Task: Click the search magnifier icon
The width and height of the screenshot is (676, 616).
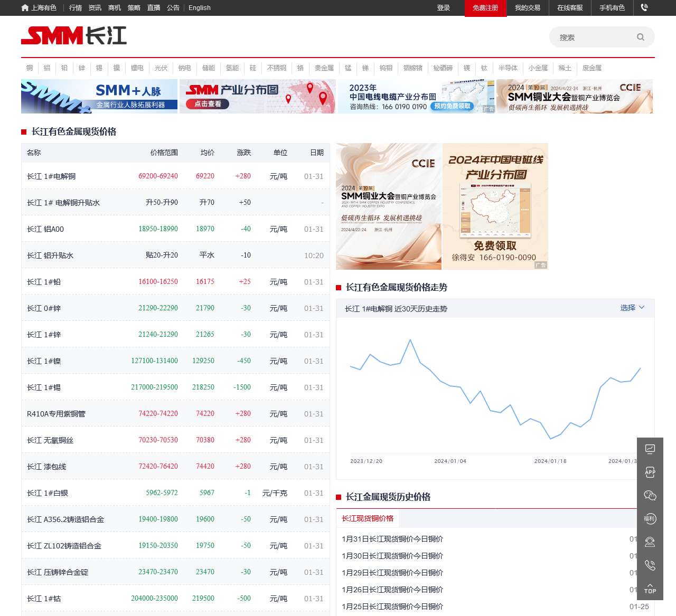Action: coord(641,37)
